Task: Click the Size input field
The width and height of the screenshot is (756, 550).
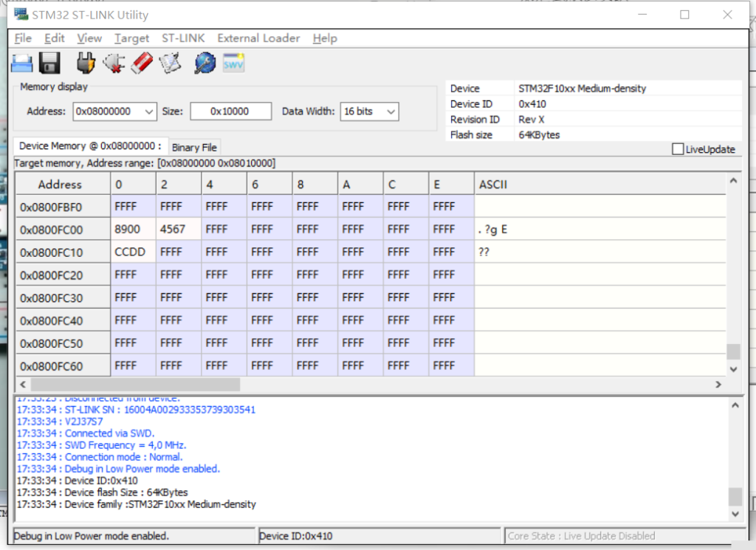Action: coord(230,111)
